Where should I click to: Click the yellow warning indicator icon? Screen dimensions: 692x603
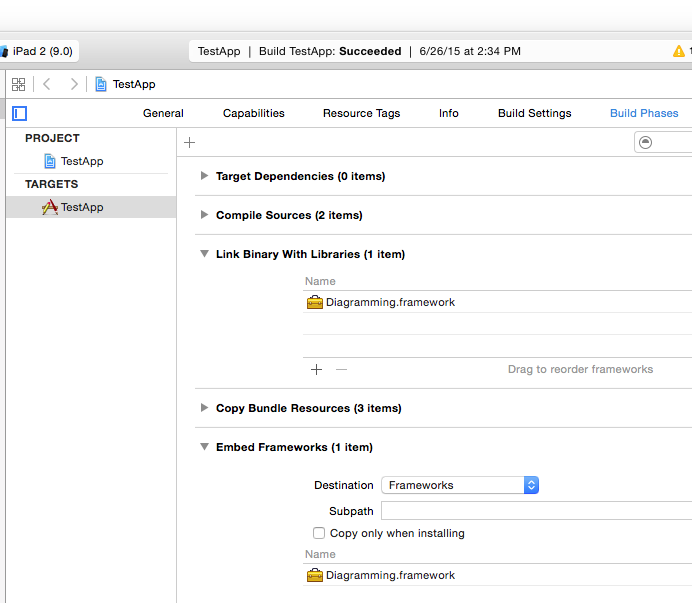click(x=679, y=51)
